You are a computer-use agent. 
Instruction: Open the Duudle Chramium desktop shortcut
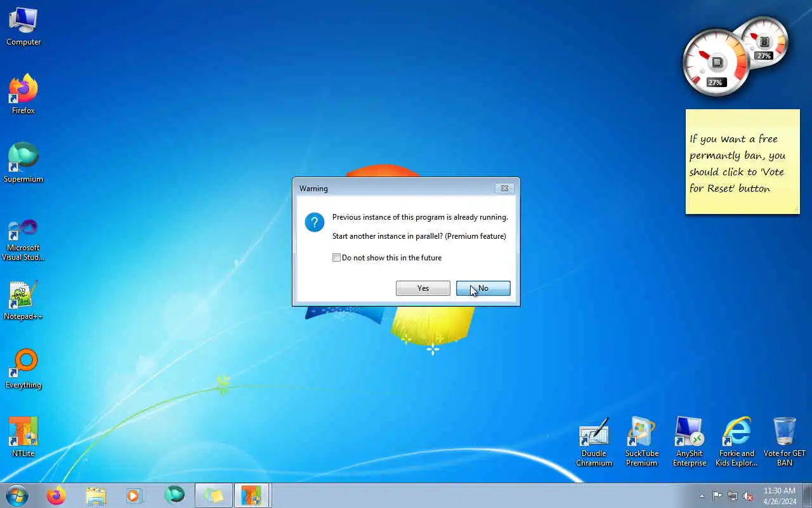point(594,443)
